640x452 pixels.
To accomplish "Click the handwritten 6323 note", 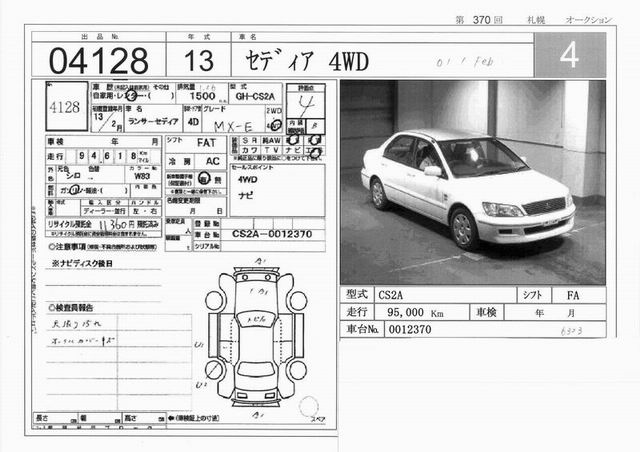I will [x=571, y=331].
